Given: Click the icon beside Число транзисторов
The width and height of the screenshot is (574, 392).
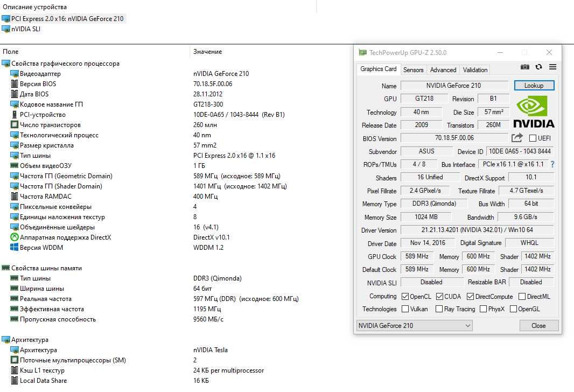Looking at the screenshot, I should (15, 125).
